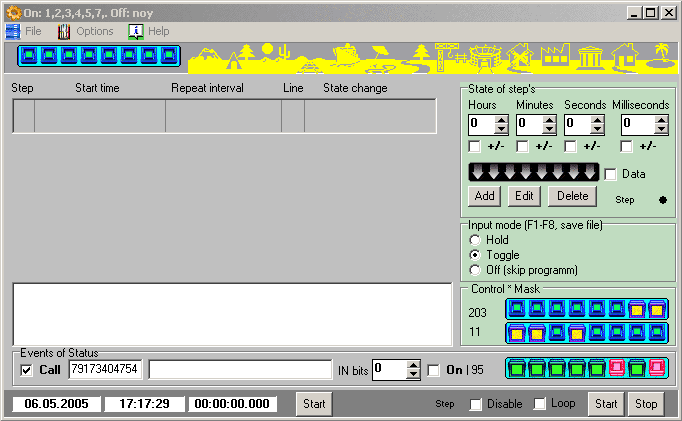Click the first green indicator in the status strip

[517, 368]
